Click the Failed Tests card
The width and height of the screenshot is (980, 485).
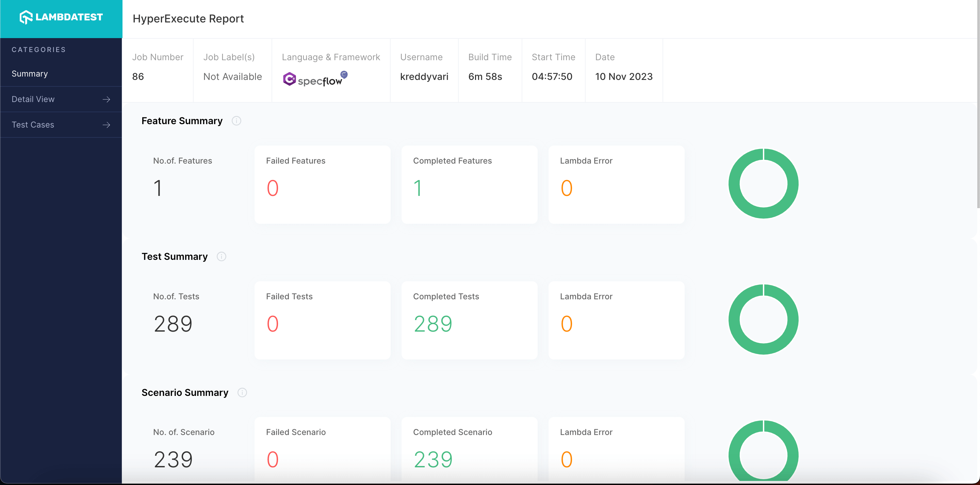click(x=322, y=320)
